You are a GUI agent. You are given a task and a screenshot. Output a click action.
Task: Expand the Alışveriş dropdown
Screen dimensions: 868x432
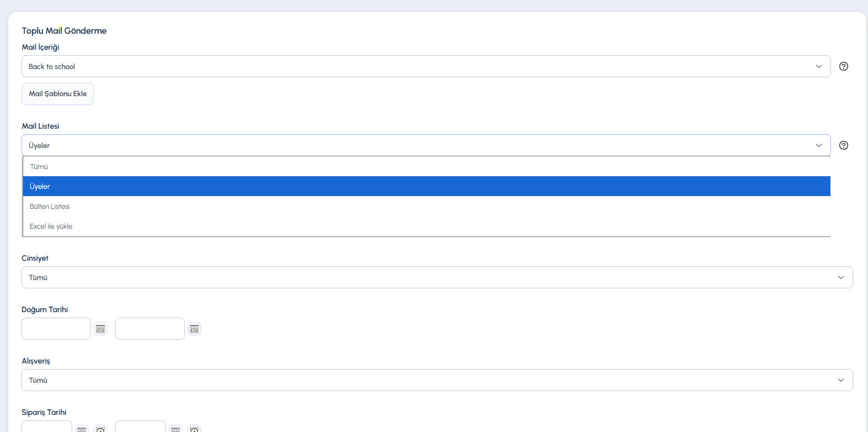coord(437,380)
